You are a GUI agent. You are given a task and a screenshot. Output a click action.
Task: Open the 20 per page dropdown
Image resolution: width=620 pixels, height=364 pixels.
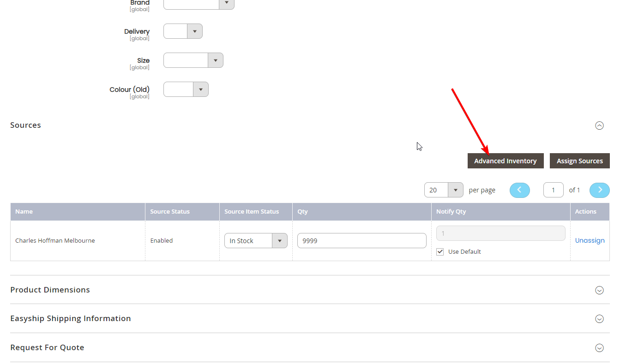[444, 190]
